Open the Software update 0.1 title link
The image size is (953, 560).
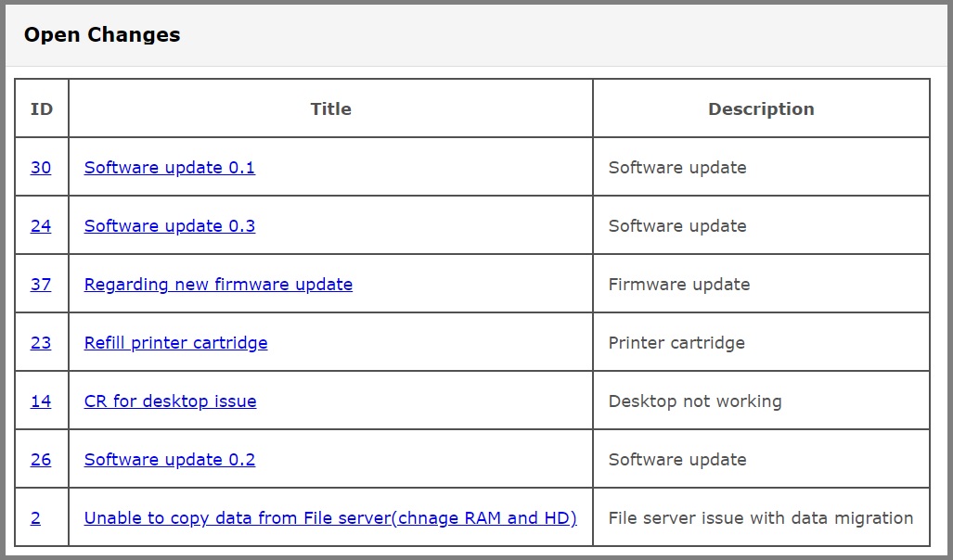pyautogui.click(x=170, y=167)
